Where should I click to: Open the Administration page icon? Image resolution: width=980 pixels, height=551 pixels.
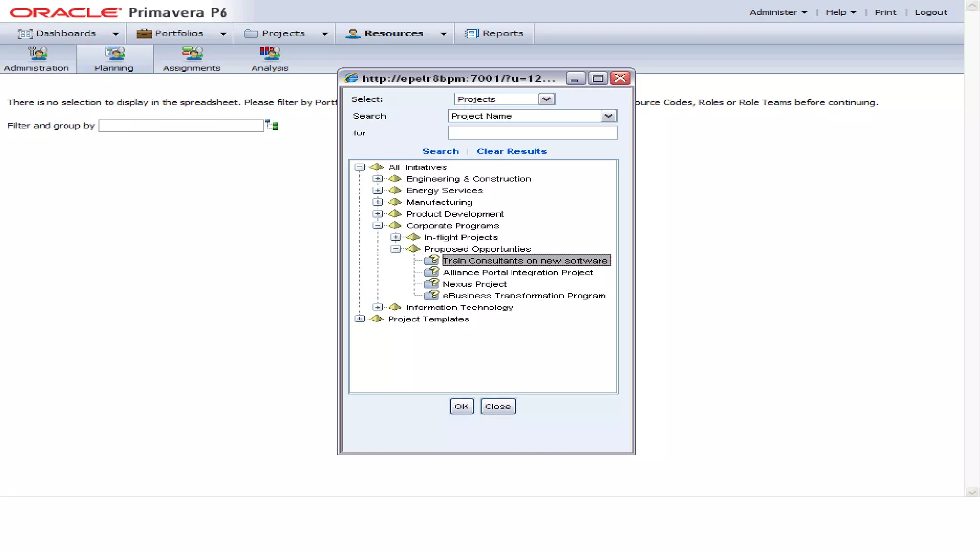[x=37, y=53]
